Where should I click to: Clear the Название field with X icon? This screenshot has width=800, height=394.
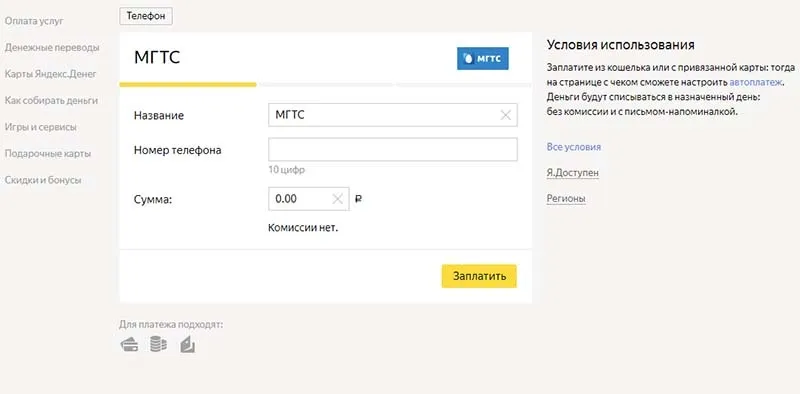[505, 115]
